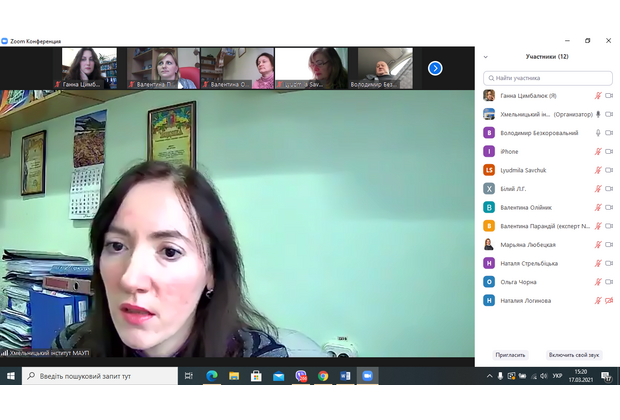Open Viber from taskbar
620x420 pixels.
click(x=301, y=376)
